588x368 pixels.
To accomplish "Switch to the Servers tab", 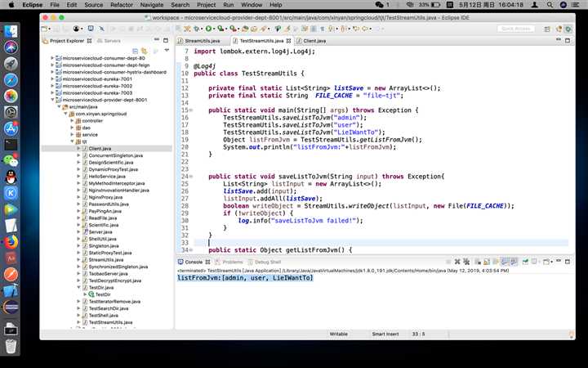I will tap(112, 41).
